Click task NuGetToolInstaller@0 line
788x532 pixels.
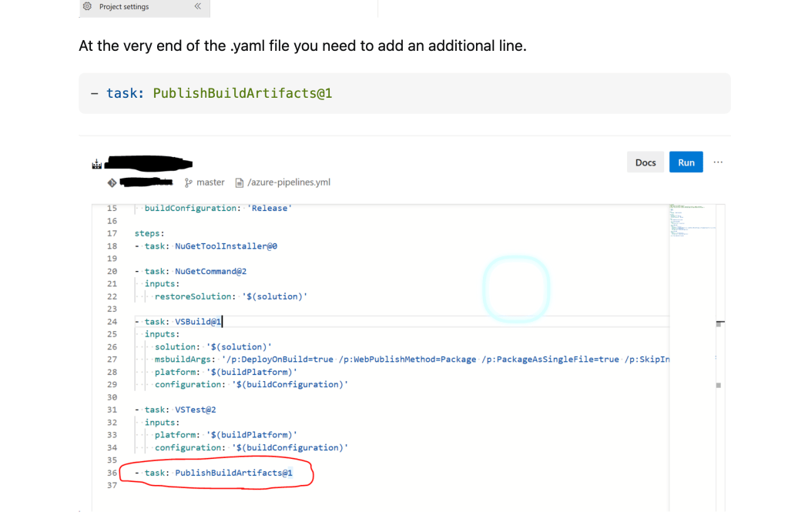tap(206, 246)
